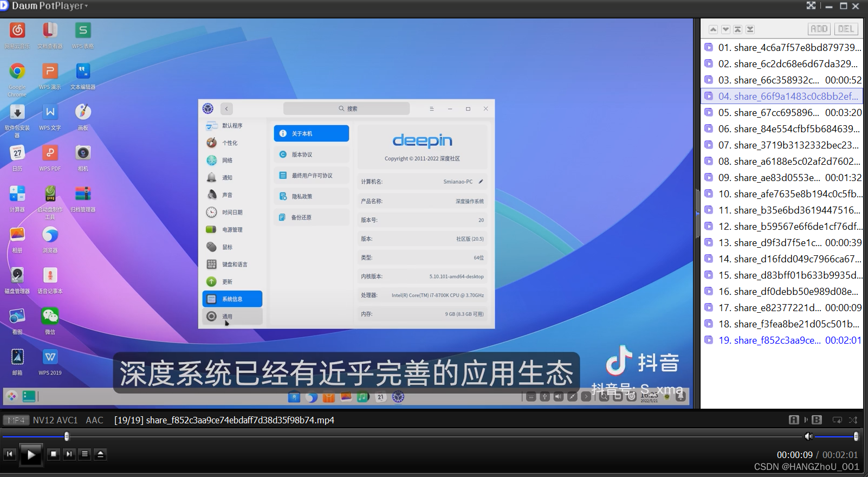
Task: Select playlist item 04 share_66f9a1483c0c8bb2ef
Action: point(782,96)
